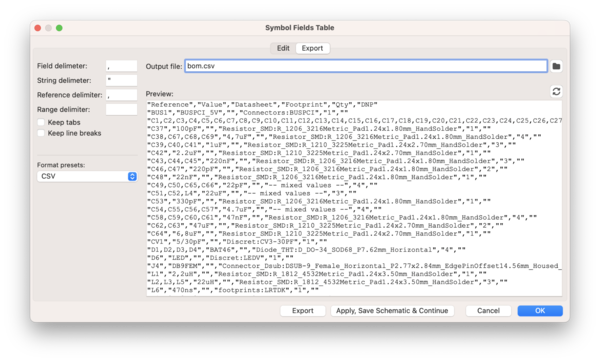Image resolution: width=600 pixels, height=362 pixels.
Task: Click the preview line for "L6" 470ns
Action: pos(233,290)
